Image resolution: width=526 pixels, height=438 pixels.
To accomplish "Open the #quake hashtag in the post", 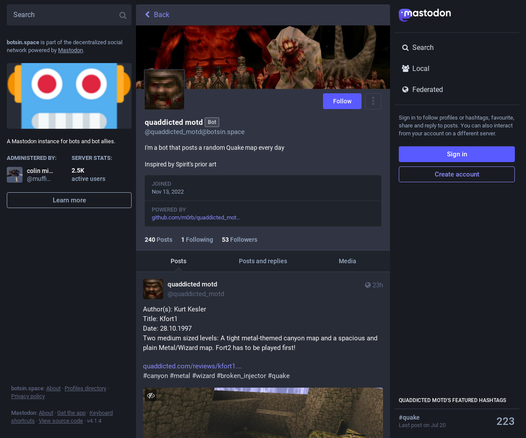I will click(279, 376).
